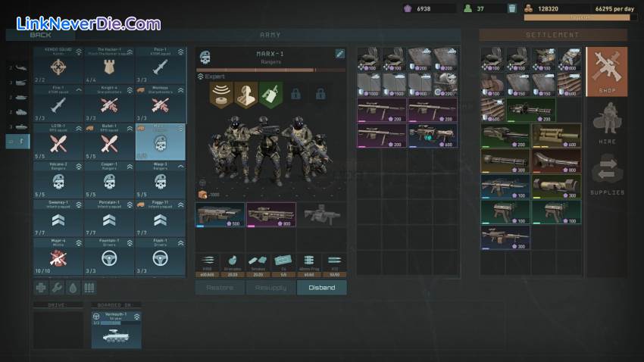Select the inventory armor item priced 1500
Screen dimensions: 644x362
point(395,84)
